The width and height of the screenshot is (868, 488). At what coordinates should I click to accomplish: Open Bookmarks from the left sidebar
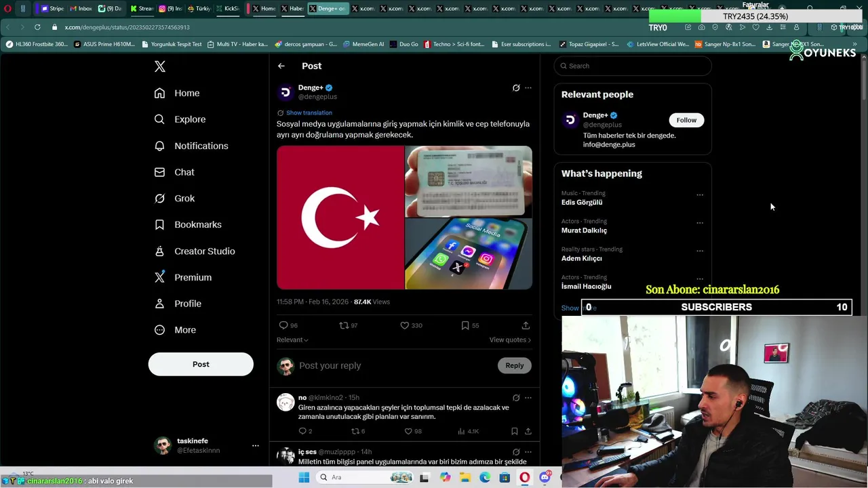pos(188,224)
